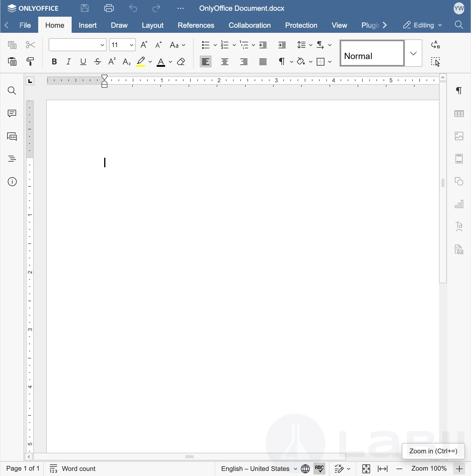Click the yellow highlight color button
The width and height of the screenshot is (471, 476).
[x=141, y=62]
